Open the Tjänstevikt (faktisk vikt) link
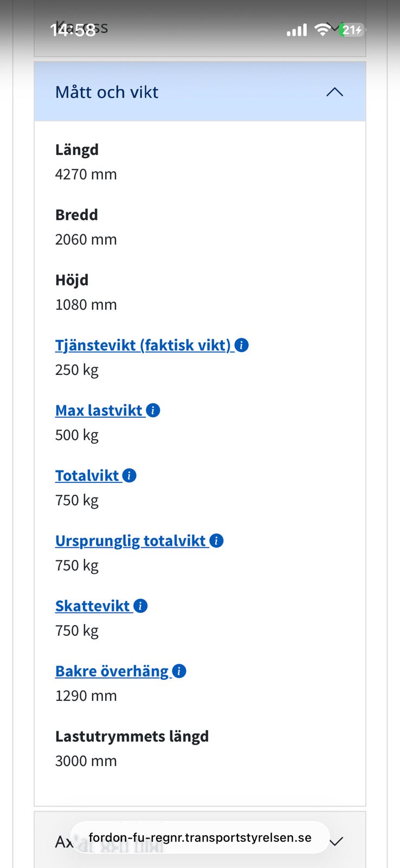 click(143, 345)
